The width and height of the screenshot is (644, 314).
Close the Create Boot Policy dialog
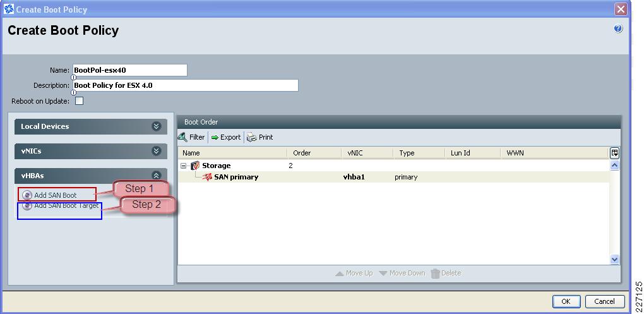click(621, 9)
